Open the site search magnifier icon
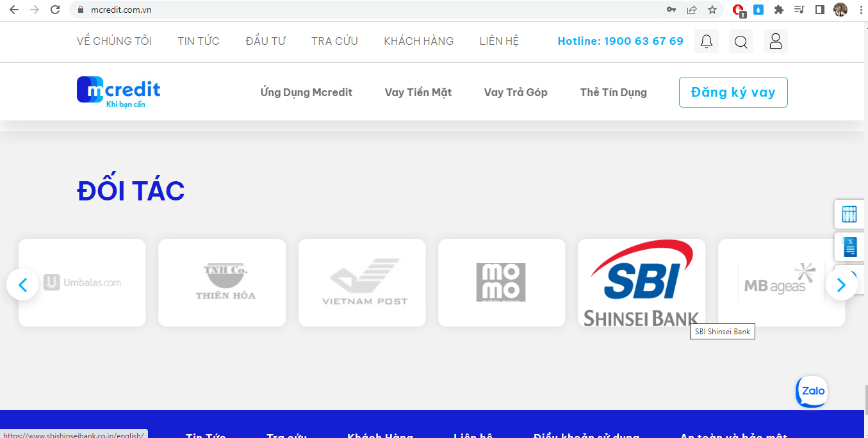 [741, 41]
